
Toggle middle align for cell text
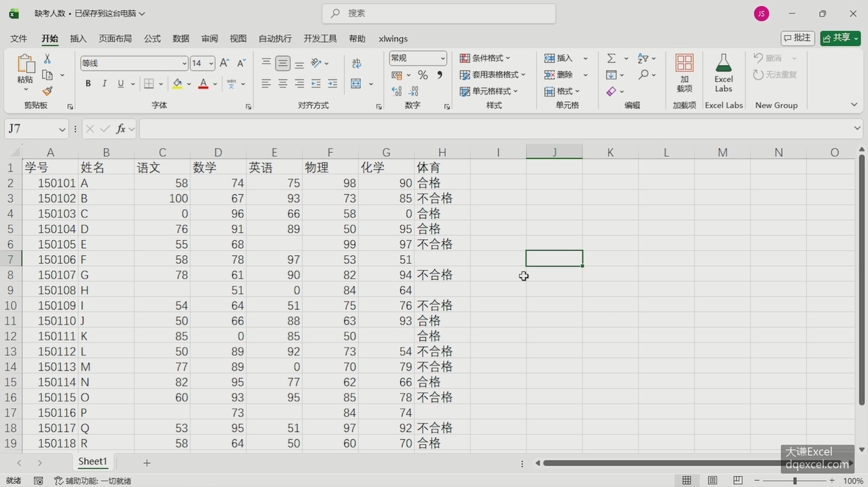click(283, 63)
